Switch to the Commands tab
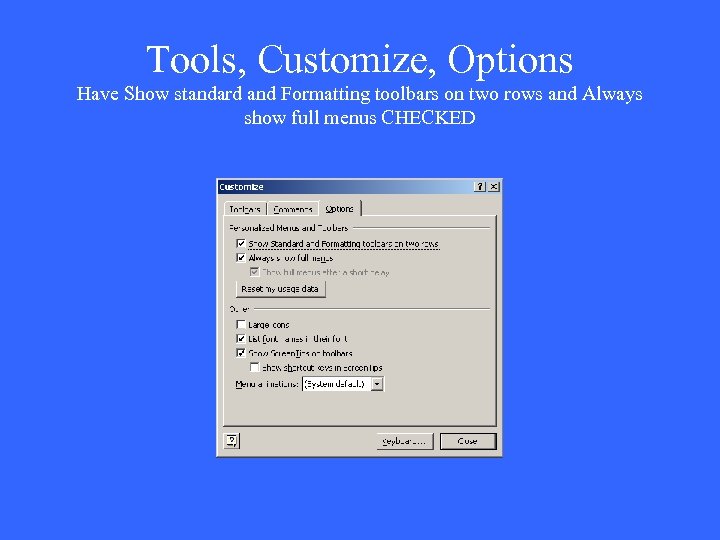This screenshot has height=540, width=720. [x=293, y=209]
